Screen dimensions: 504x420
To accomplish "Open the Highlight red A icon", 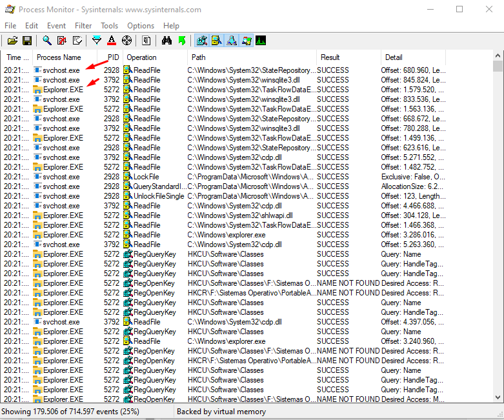I will pyautogui.click(x=112, y=41).
